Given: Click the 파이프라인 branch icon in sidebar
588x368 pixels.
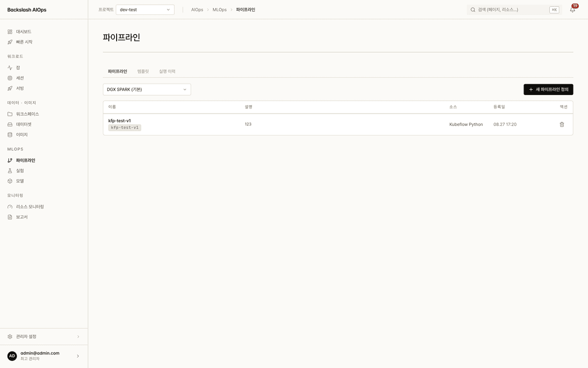Looking at the screenshot, I should [10, 161].
